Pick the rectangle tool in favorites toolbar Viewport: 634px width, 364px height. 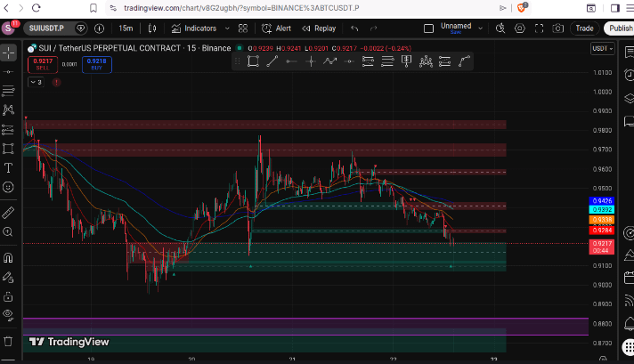coord(253,61)
